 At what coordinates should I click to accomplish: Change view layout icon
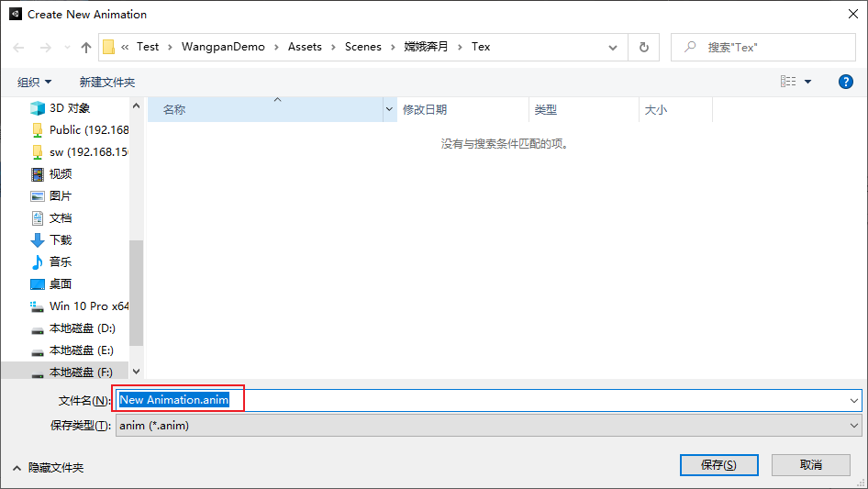click(x=788, y=82)
